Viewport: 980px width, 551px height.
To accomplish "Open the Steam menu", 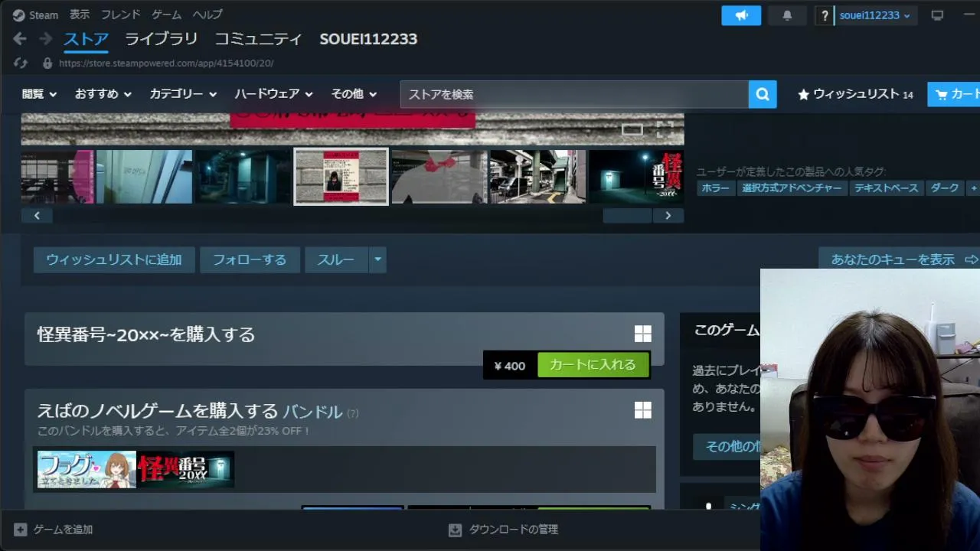I will tap(35, 15).
